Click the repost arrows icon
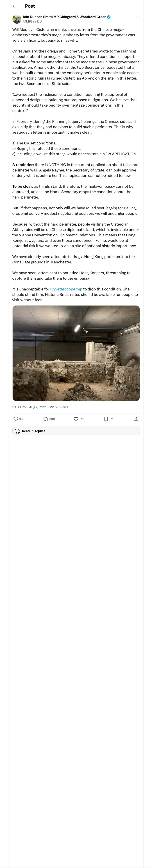 45,419
